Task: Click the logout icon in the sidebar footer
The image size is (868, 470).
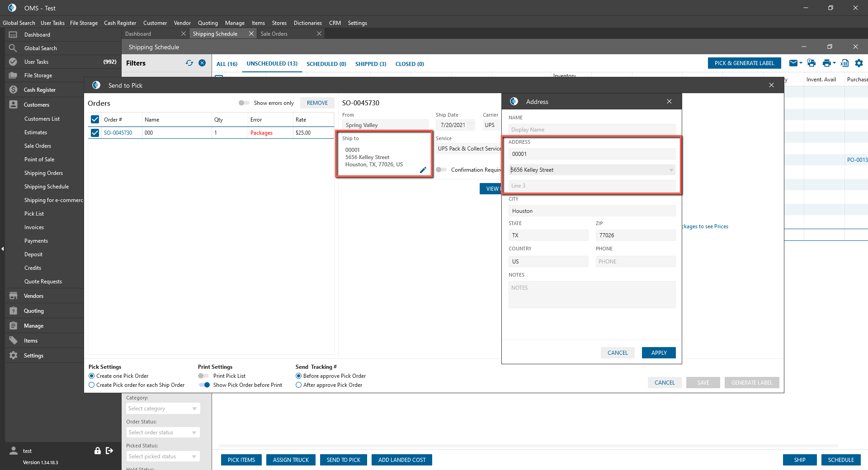Action: [x=109, y=451]
